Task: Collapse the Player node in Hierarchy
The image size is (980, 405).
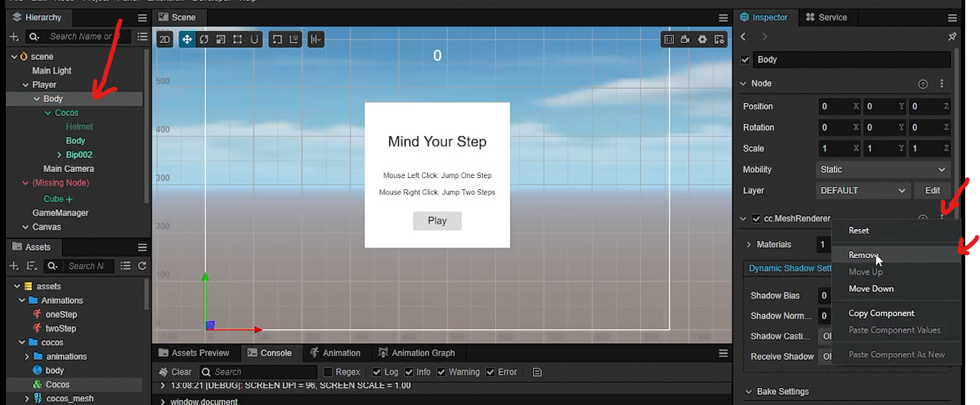Action: coord(25,85)
